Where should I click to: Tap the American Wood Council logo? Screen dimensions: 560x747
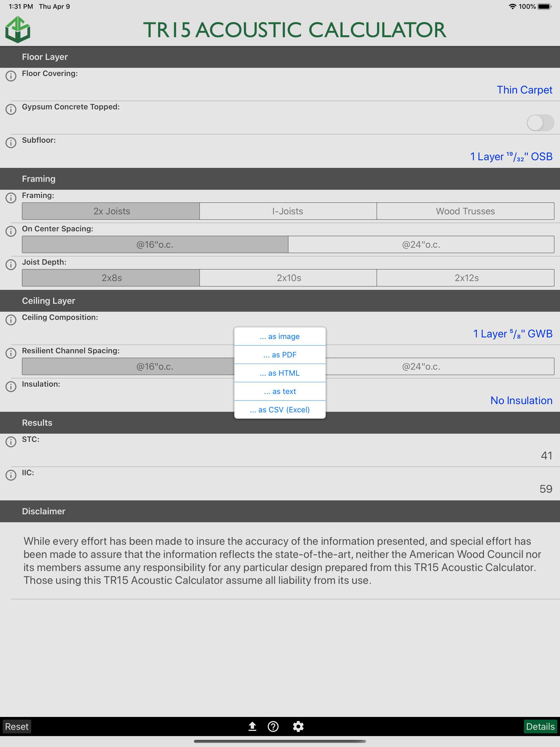tap(18, 30)
